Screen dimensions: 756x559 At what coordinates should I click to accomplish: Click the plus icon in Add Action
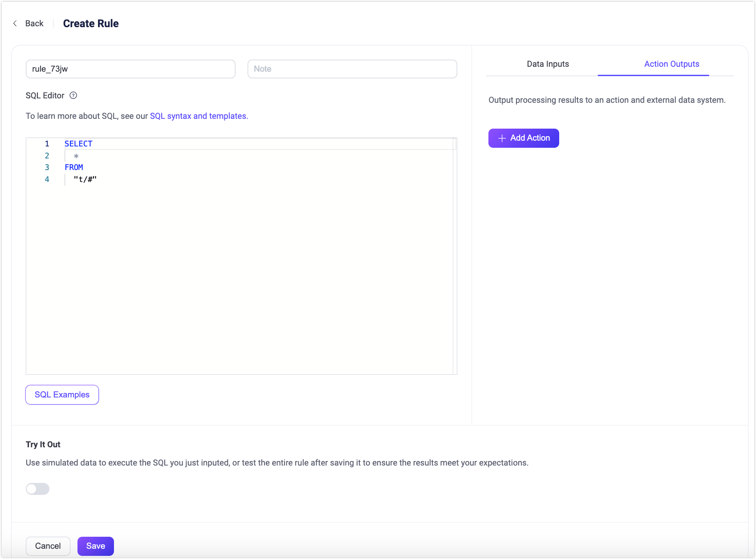[502, 138]
